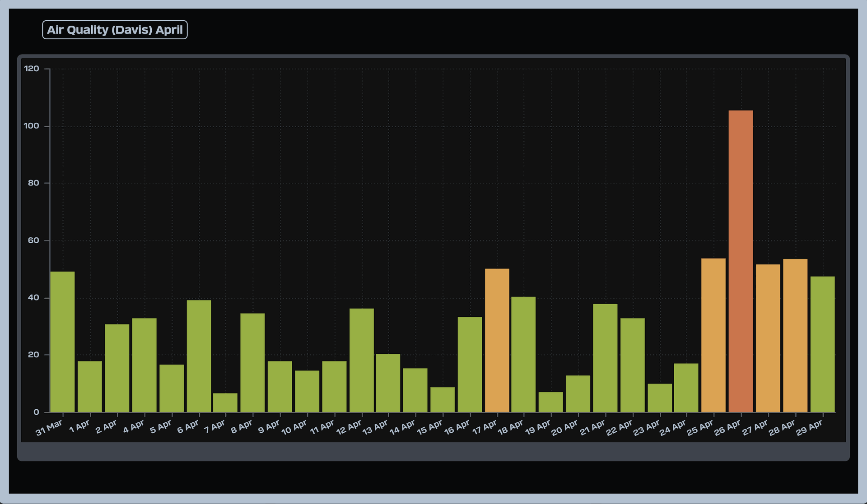This screenshot has height=504, width=867.
Task: Click the Air Quality (Davis) April title
Action: coord(115,30)
